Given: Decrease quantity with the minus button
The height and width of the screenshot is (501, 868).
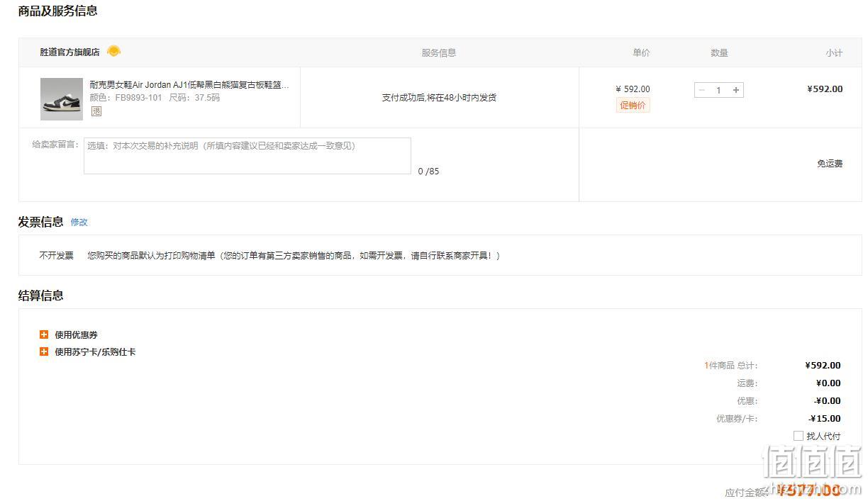Looking at the screenshot, I should [x=702, y=90].
